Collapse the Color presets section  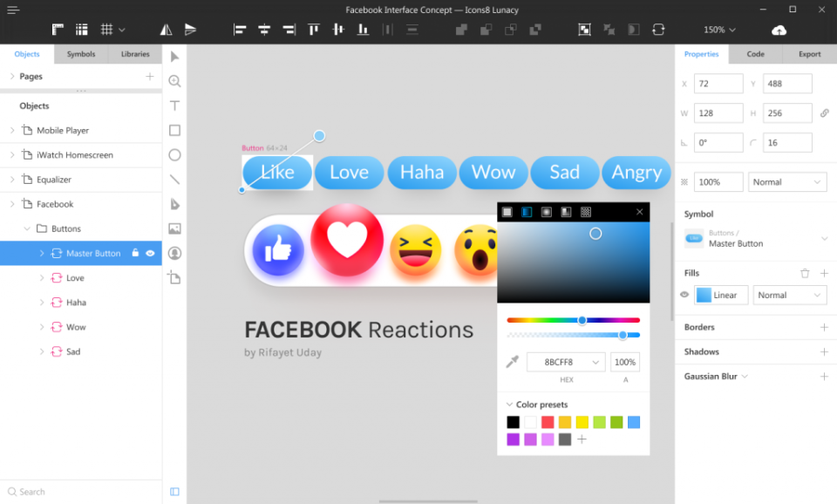[509, 405]
